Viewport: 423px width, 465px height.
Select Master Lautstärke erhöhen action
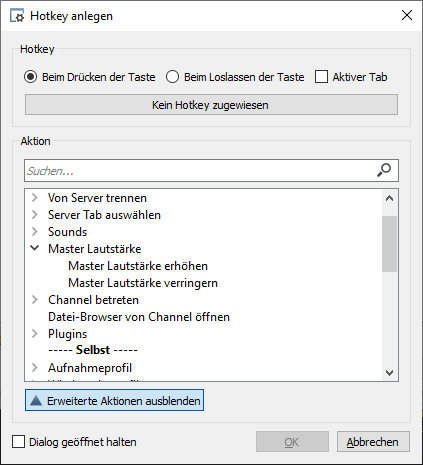pos(138,266)
